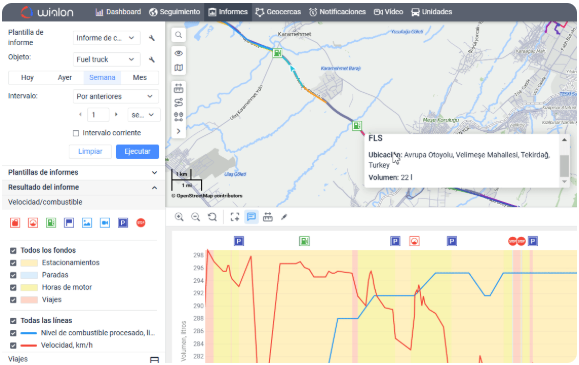Toggle Nivel de combustible procesado checkbox
This screenshot has width=579, height=365.
(x=13, y=333)
